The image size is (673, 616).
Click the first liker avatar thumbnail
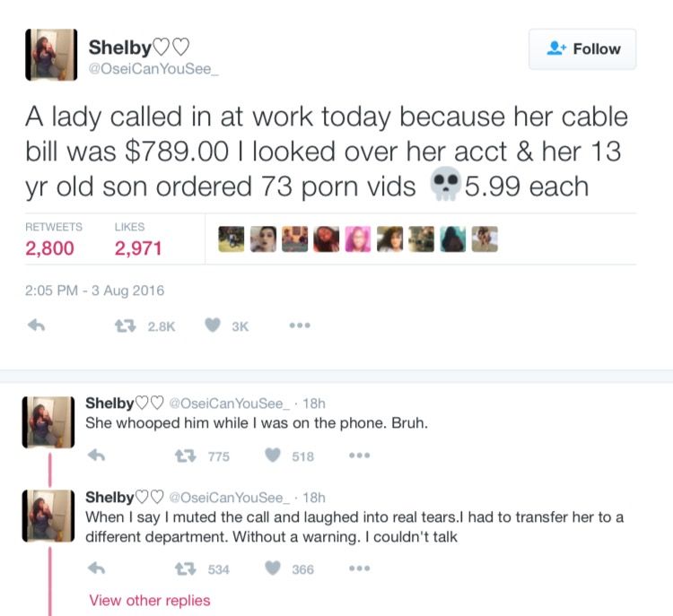(231, 239)
